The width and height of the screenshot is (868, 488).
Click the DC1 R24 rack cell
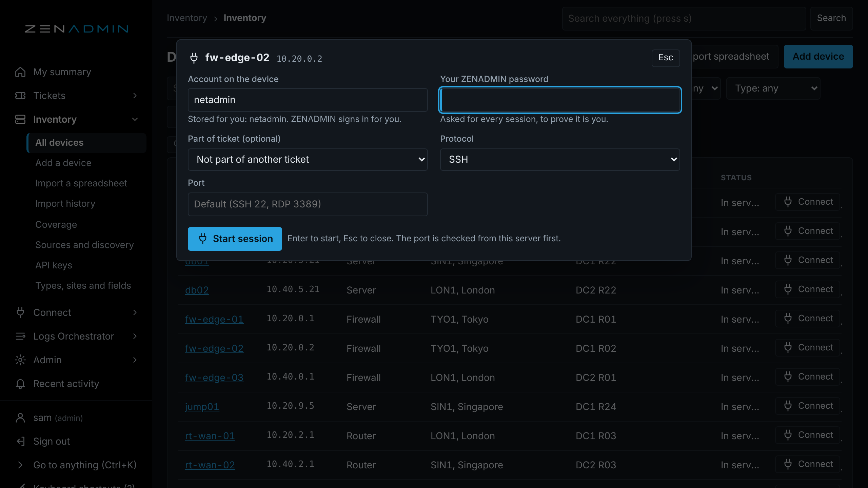point(596,407)
